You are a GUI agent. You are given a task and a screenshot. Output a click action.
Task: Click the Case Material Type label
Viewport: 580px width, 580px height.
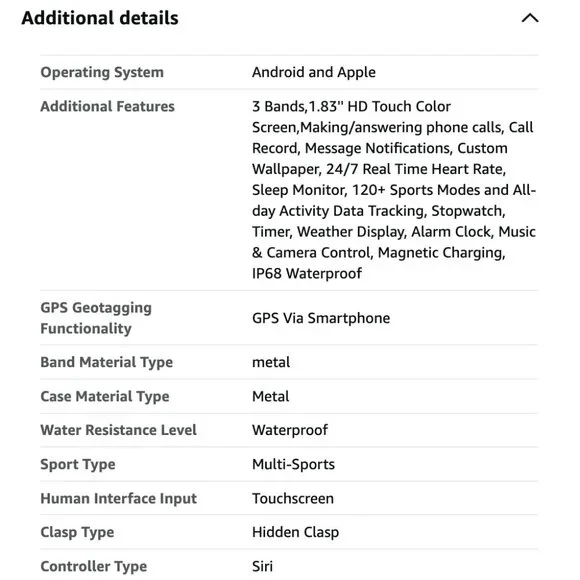105,397
